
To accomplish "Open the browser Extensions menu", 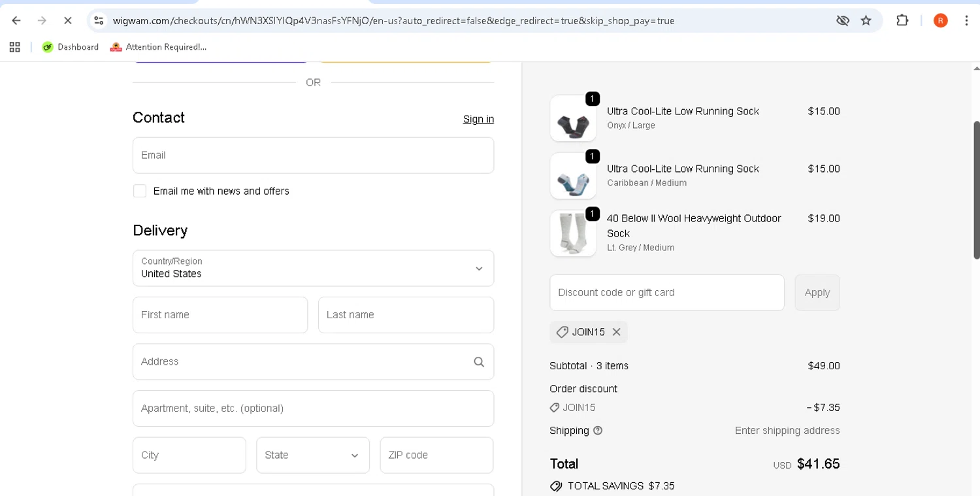I will click(x=902, y=20).
